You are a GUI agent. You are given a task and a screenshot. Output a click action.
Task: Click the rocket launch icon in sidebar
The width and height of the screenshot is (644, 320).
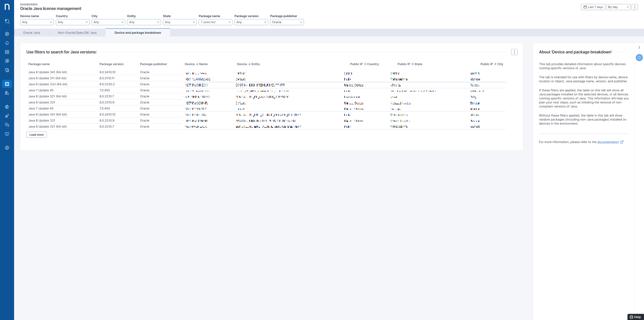(x=7, y=116)
